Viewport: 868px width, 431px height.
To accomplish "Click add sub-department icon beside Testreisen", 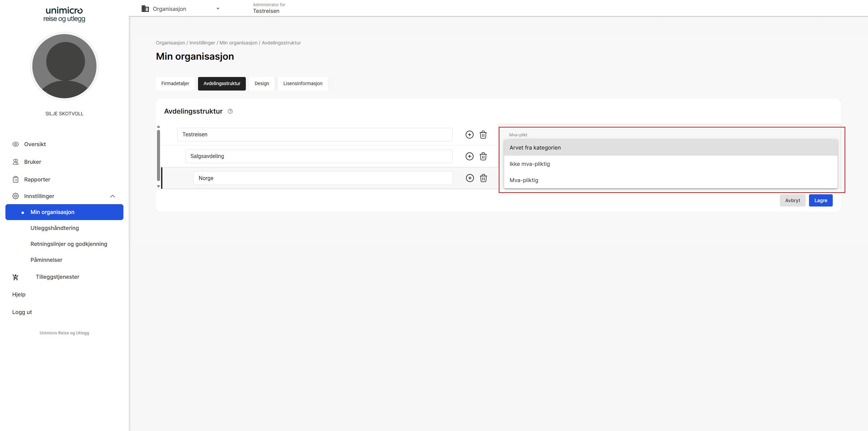I will tap(469, 135).
